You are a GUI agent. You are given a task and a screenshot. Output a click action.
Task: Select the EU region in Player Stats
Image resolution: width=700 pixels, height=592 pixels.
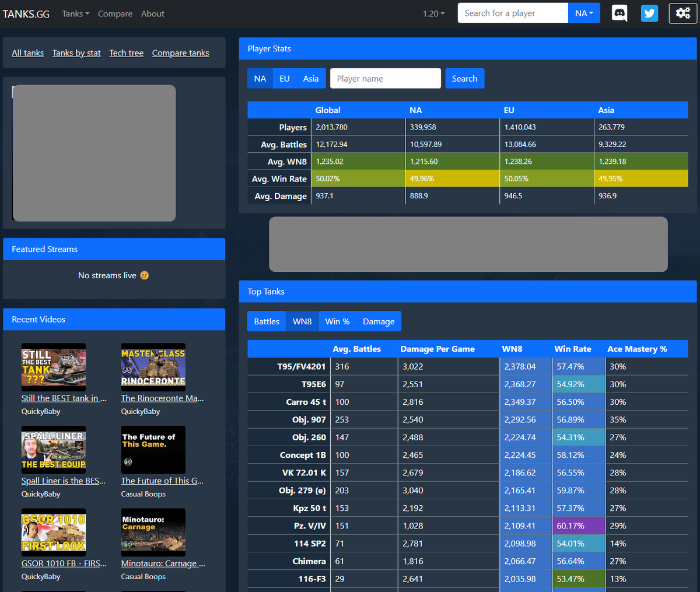tap(285, 79)
